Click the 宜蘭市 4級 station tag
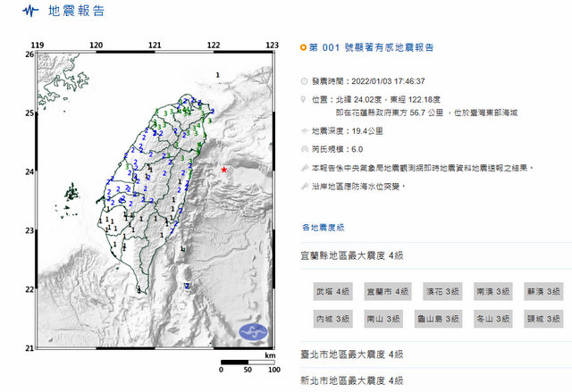Image resolution: width=572 pixels, height=392 pixels. point(387,291)
